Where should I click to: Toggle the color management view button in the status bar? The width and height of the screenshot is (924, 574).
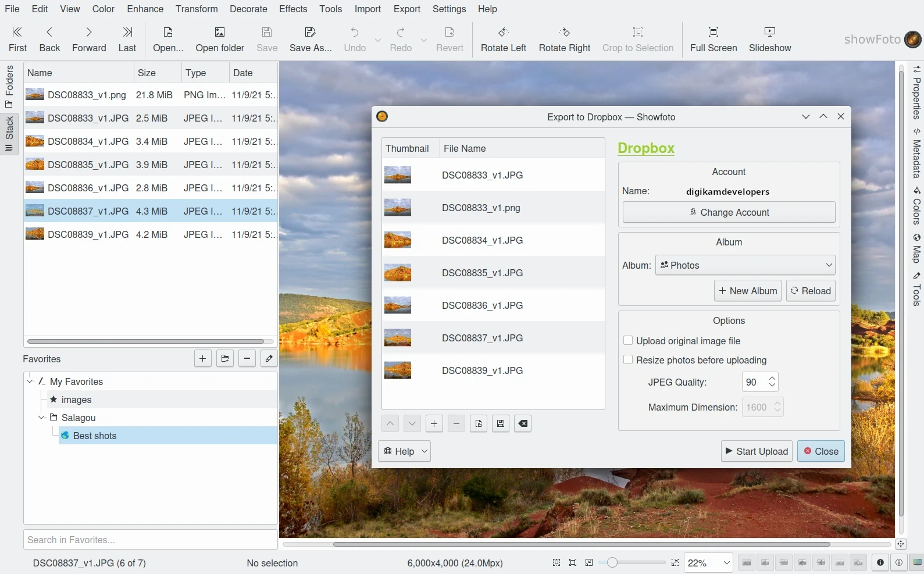tap(917, 562)
